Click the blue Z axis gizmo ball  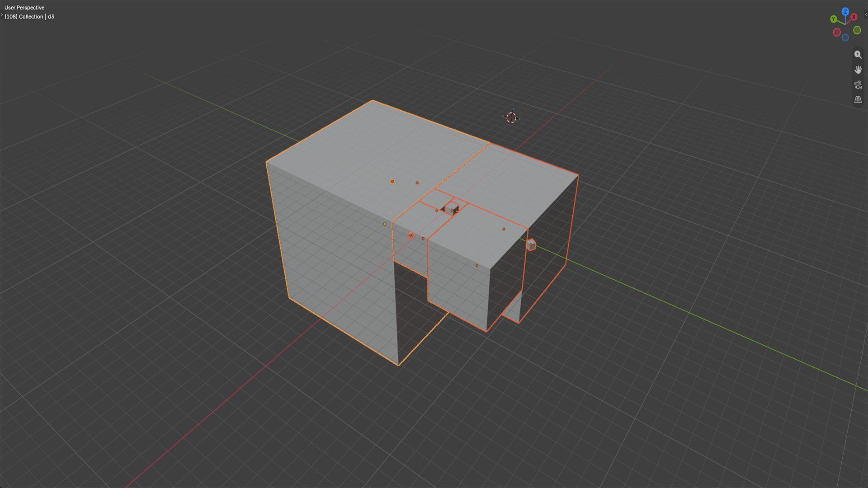pyautogui.click(x=845, y=12)
